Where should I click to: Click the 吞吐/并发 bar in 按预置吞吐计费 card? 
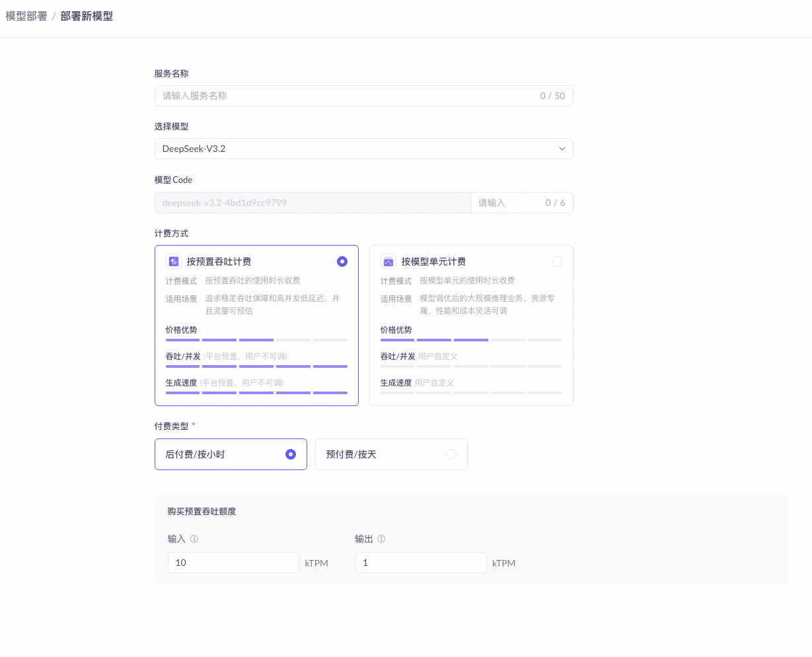pos(256,366)
